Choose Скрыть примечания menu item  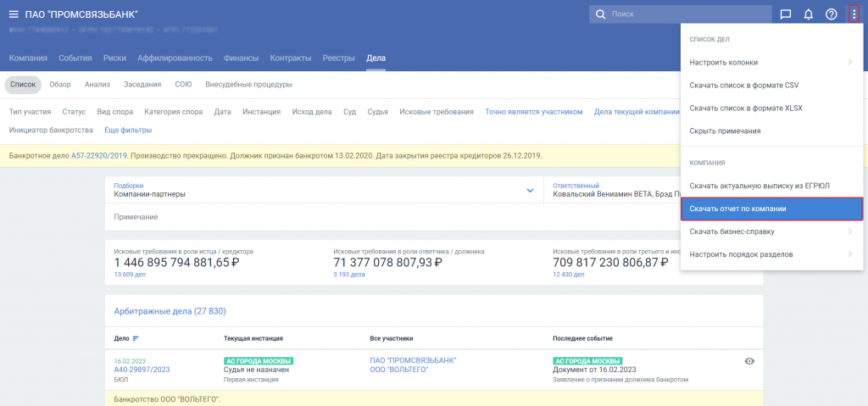pos(771,131)
